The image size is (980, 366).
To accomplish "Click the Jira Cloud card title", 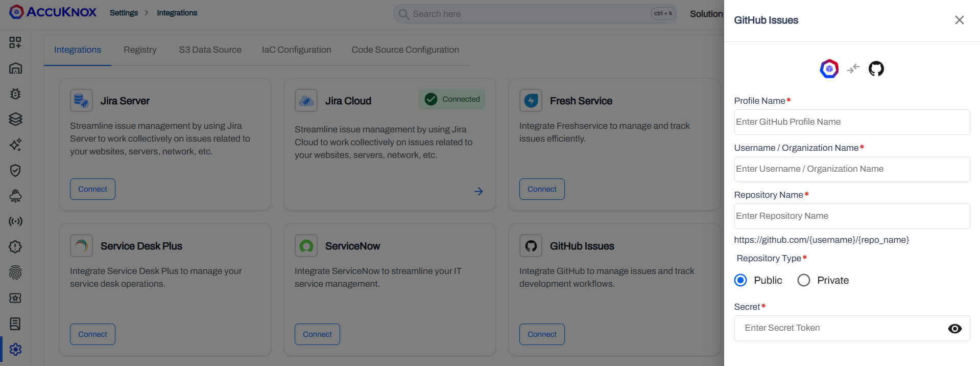I will pyautogui.click(x=348, y=101).
